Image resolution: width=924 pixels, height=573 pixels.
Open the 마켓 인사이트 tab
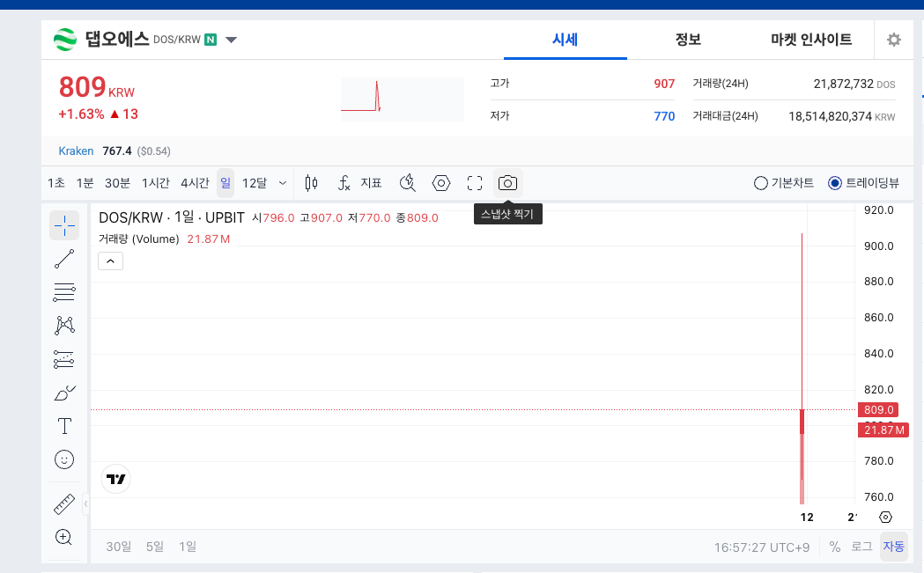pos(811,40)
